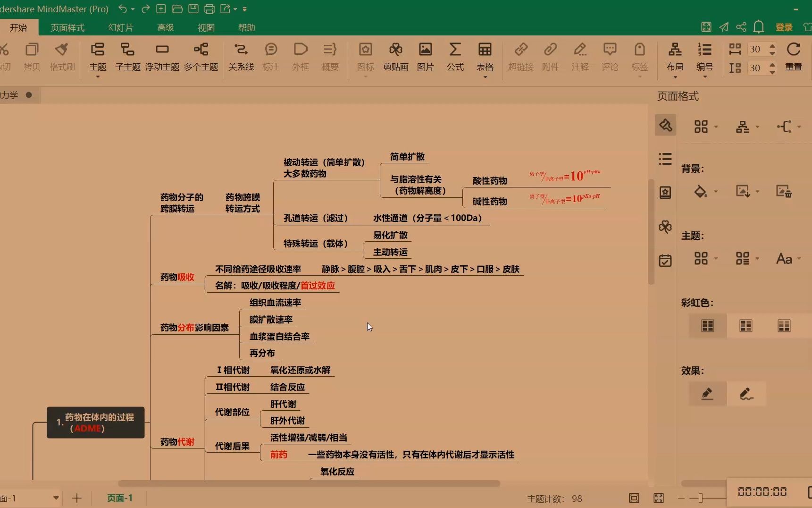This screenshot has height=508, width=812.
Task: Switch to 幻灯片 ribbon tab
Action: [121, 27]
